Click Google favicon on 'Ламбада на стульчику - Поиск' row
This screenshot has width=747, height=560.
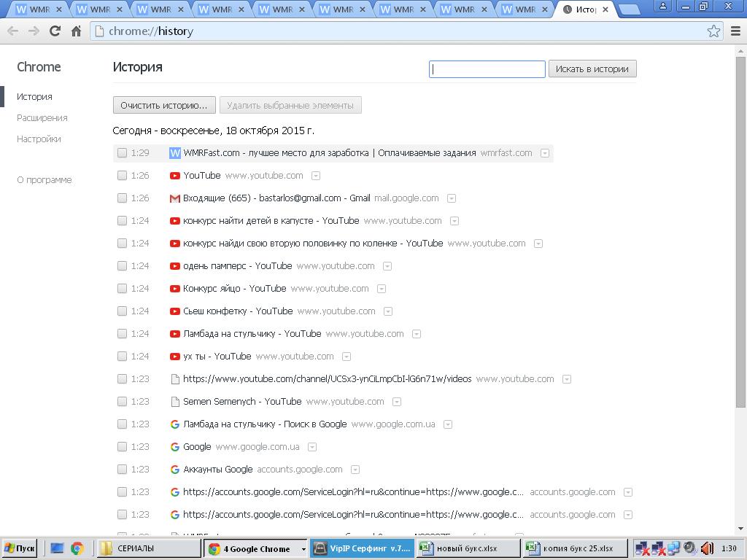175,424
